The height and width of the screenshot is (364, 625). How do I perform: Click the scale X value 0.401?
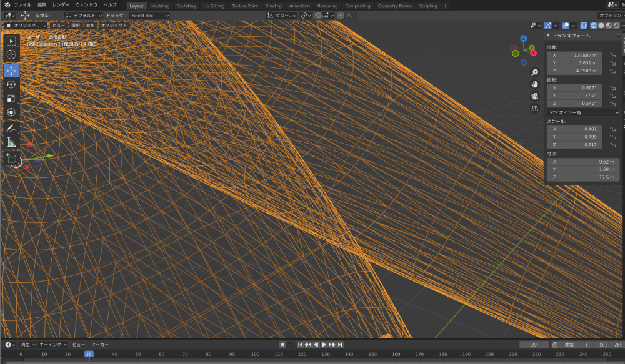575,129
